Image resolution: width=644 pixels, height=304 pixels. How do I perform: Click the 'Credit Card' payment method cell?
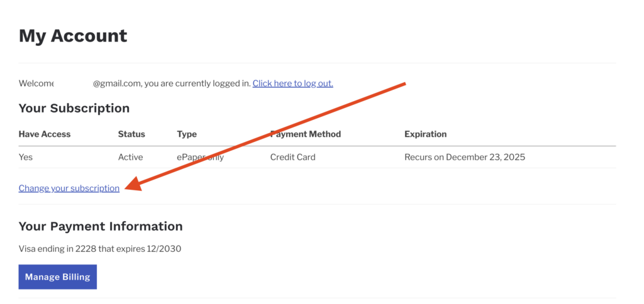pos(292,157)
